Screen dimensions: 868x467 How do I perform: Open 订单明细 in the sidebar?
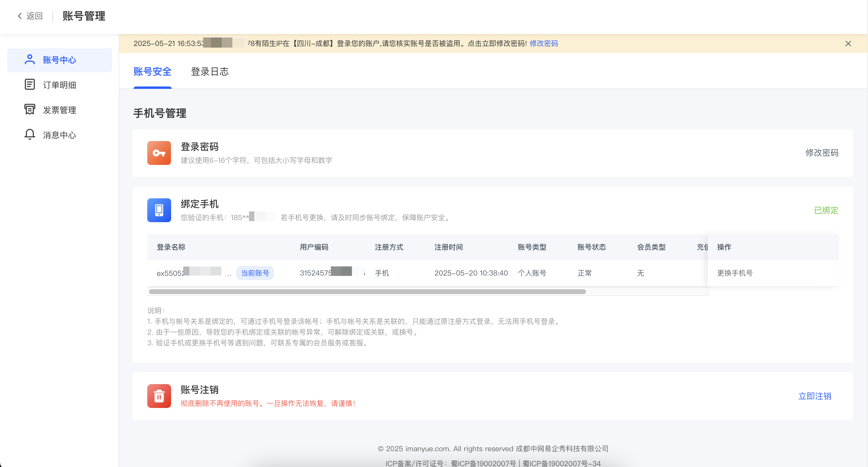tap(60, 85)
